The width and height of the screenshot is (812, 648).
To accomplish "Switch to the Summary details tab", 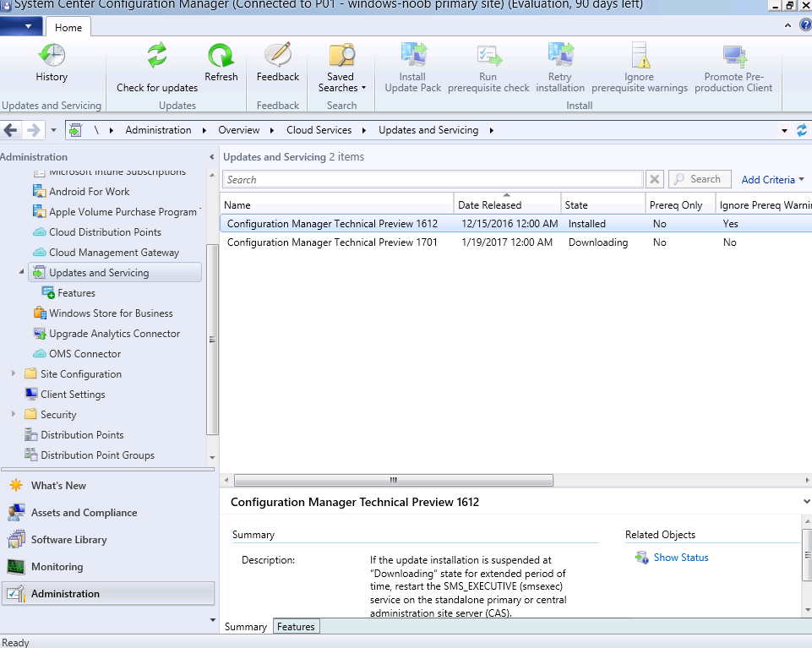I will [x=246, y=627].
